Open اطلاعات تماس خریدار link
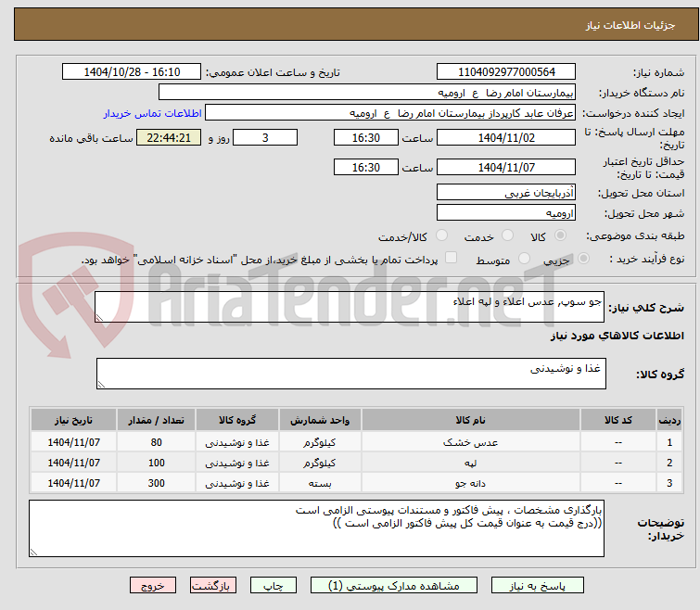The width and height of the screenshot is (700, 610). (x=153, y=113)
